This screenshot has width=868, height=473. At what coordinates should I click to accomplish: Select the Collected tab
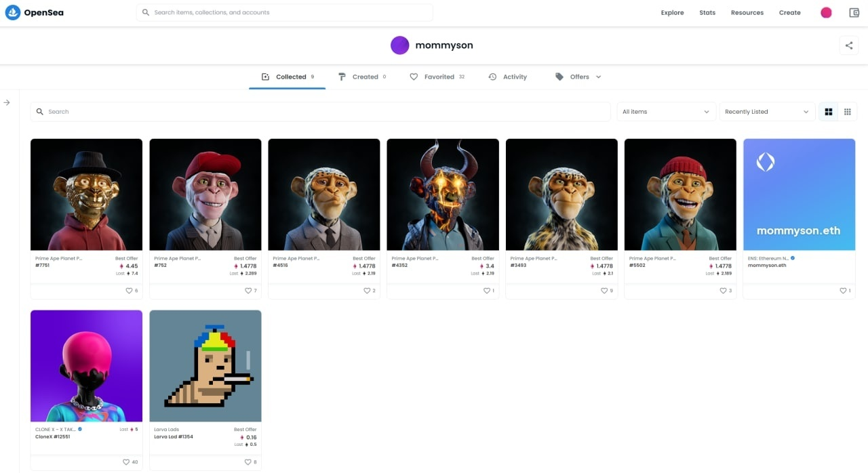click(288, 77)
